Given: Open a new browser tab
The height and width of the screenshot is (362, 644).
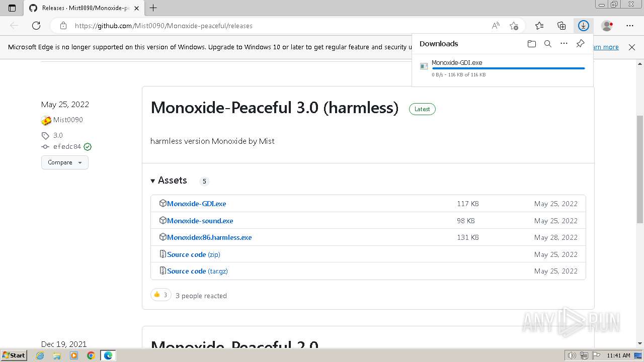Looking at the screenshot, I should point(153,8).
